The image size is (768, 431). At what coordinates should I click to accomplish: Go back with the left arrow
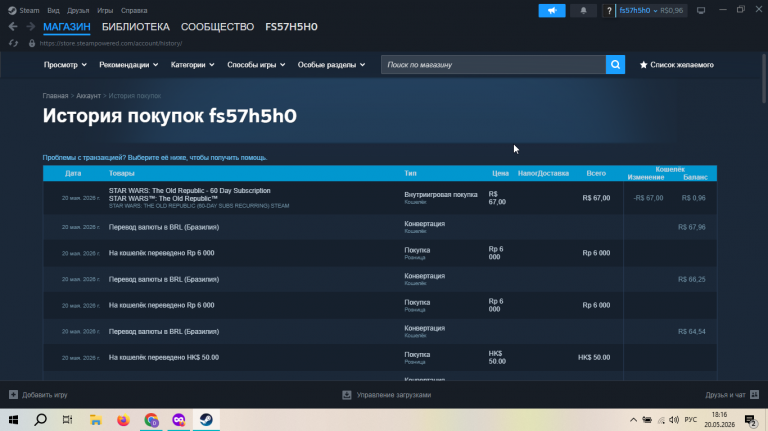(13, 26)
